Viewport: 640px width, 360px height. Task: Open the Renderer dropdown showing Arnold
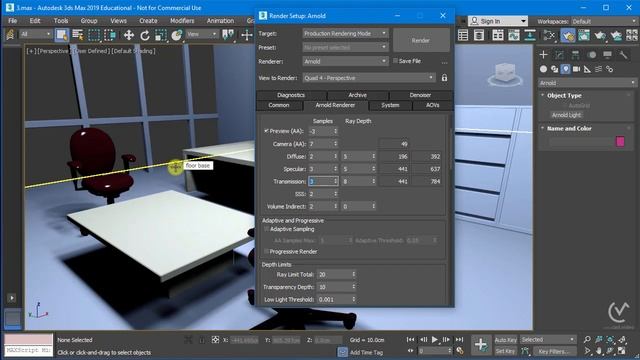[345, 61]
